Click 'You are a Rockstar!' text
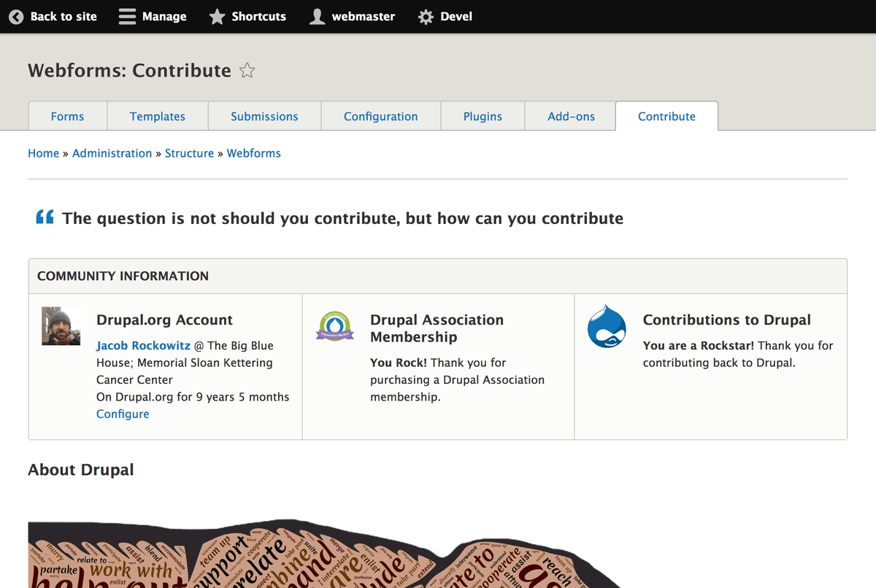The height and width of the screenshot is (588, 876). (699, 346)
